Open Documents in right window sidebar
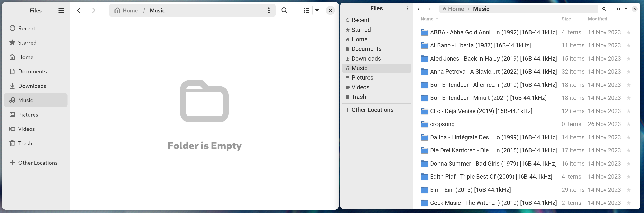Screen dimensions: 644x213 (x=377, y=49)
